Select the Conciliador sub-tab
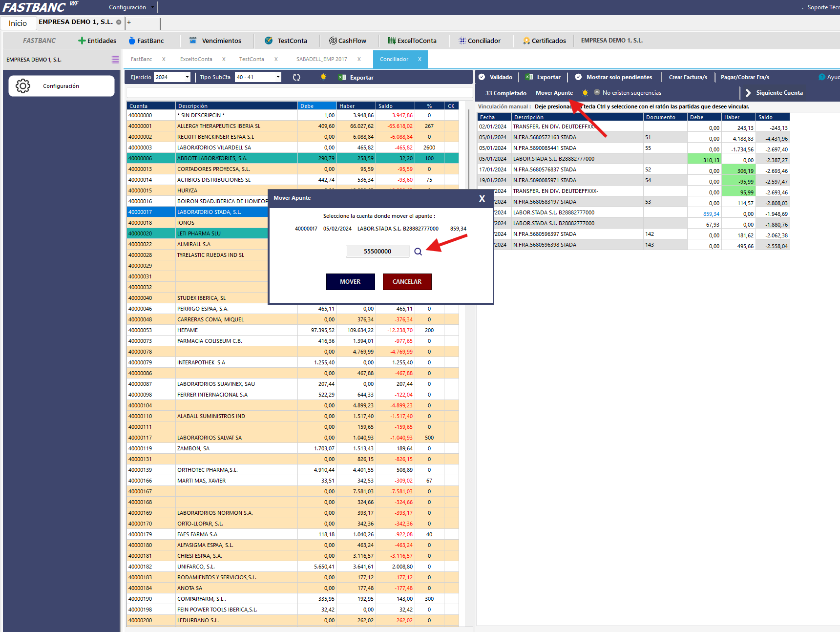Screen dimensions: 840x632 click(x=394, y=59)
